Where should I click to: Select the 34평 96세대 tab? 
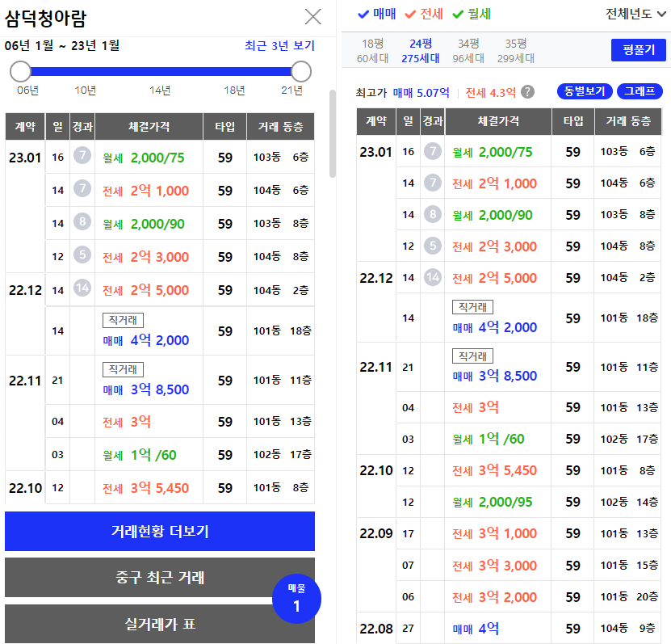tap(468, 51)
